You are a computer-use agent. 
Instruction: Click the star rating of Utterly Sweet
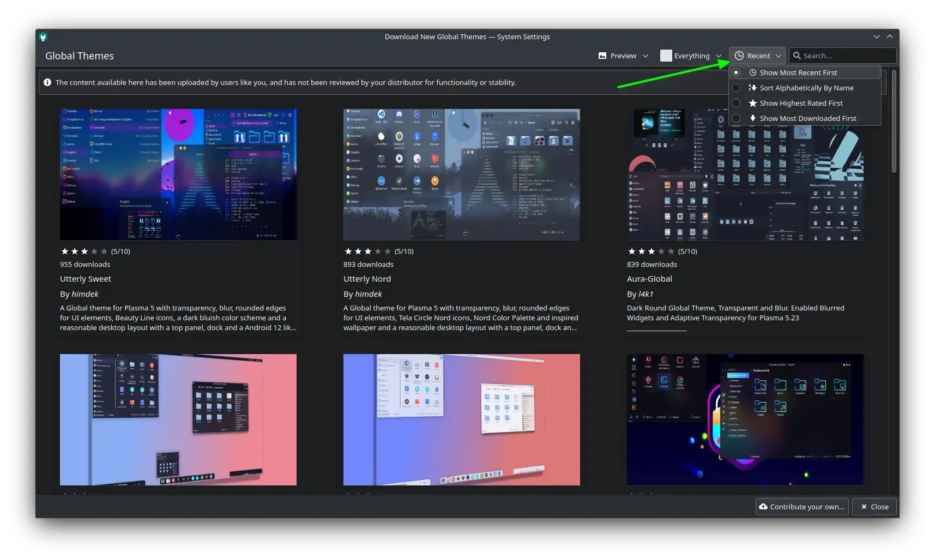pyautogui.click(x=84, y=251)
